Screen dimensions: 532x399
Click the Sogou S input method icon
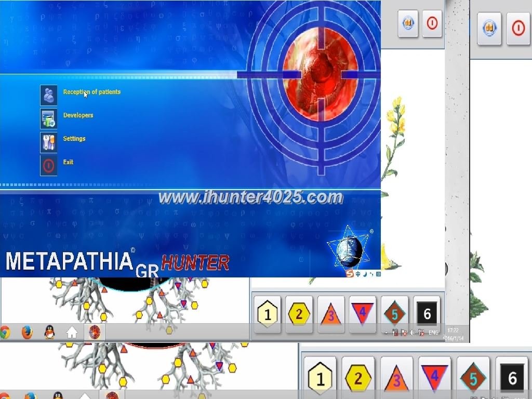[350, 273]
